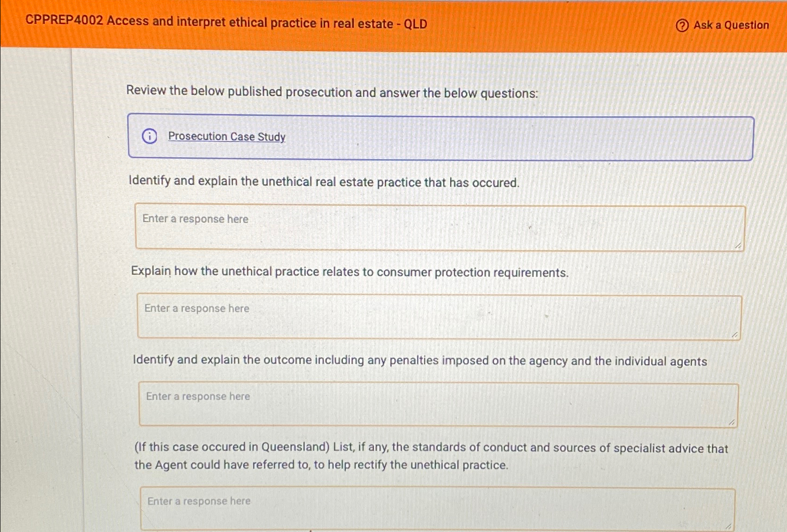The image size is (787, 532).
Task: Click the penalties imposed question text
Action: pos(419,361)
